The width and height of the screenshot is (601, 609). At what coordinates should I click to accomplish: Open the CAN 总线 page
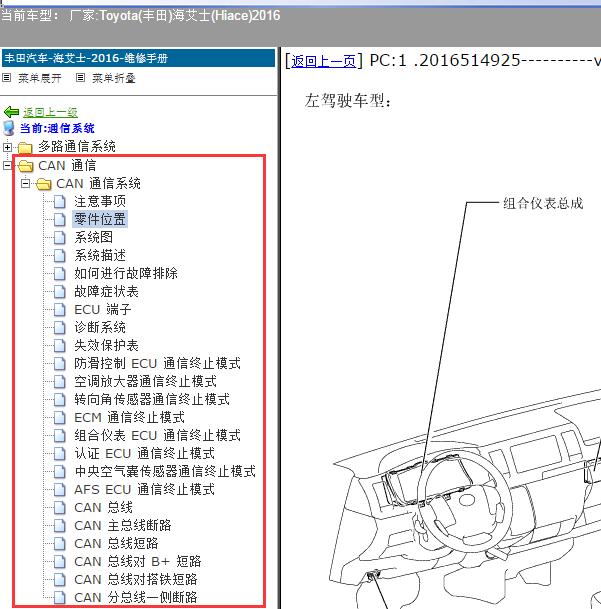click(103, 508)
